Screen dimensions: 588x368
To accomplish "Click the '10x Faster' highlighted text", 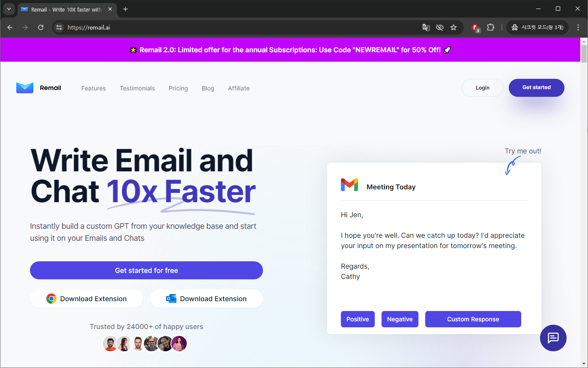I will pyautogui.click(x=181, y=191).
